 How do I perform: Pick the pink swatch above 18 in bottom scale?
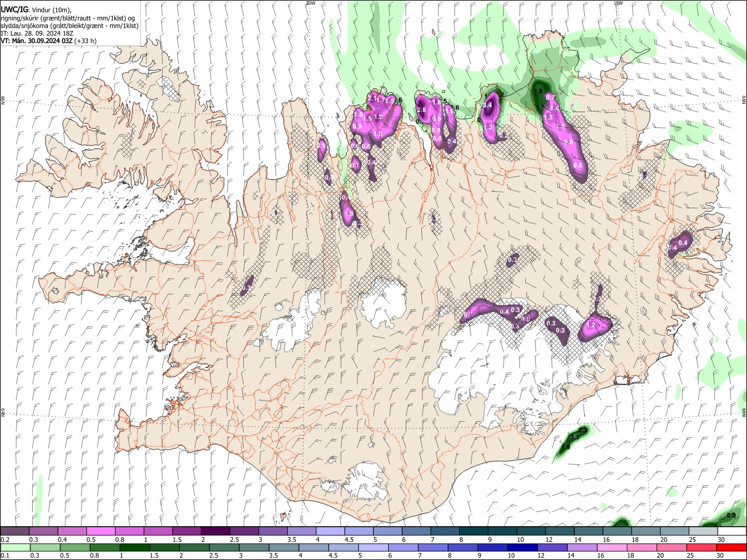641,547
